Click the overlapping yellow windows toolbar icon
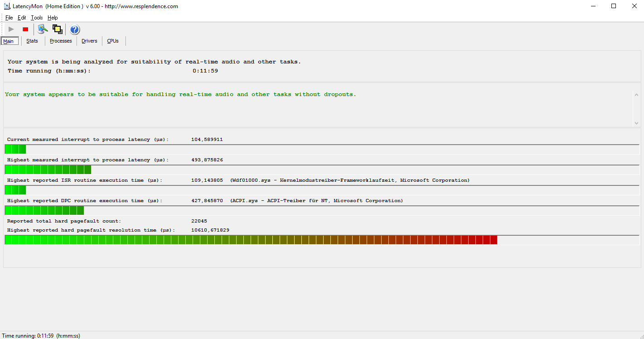This screenshot has height=339, width=644. click(x=57, y=29)
